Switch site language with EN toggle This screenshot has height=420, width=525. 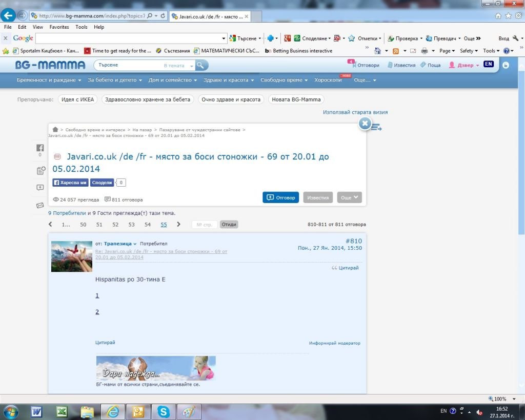point(489,65)
